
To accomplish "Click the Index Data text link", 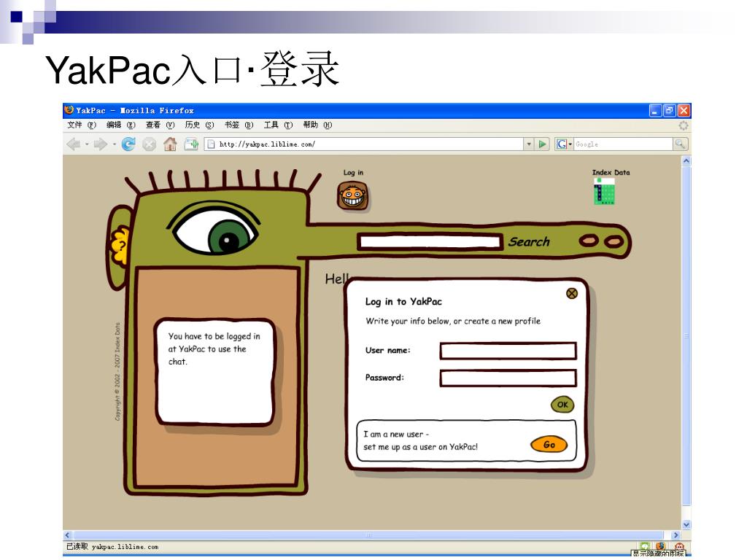I will pos(611,172).
